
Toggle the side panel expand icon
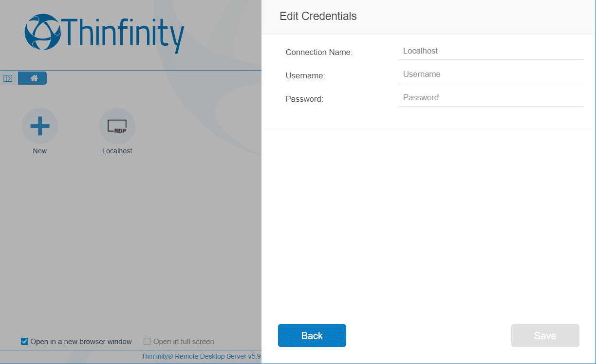(x=8, y=78)
